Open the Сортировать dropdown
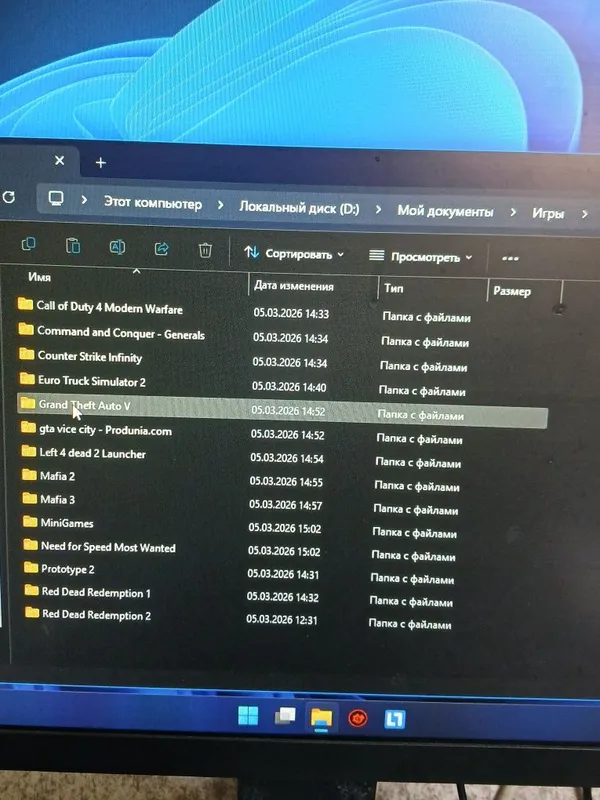600x800 pixels. click(294, 253)
